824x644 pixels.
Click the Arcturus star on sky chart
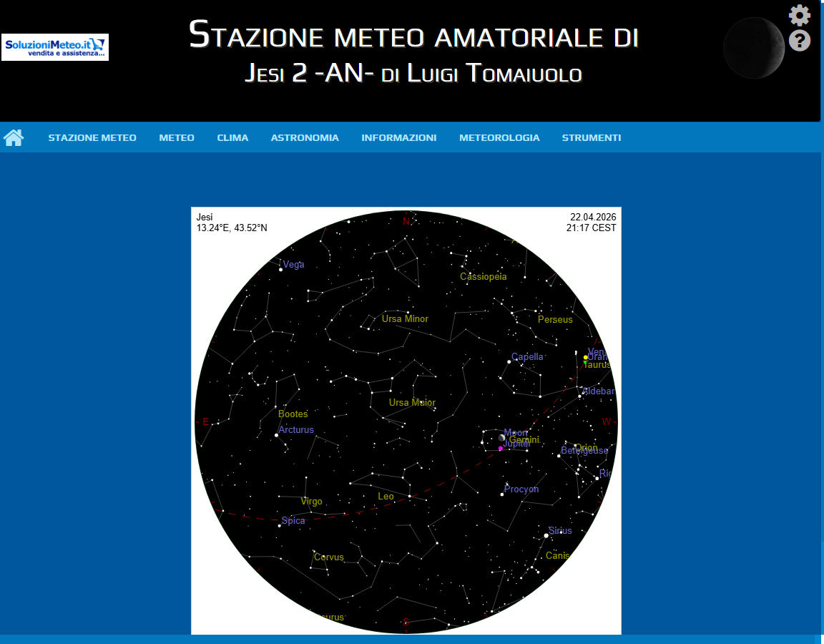(277, 435)
